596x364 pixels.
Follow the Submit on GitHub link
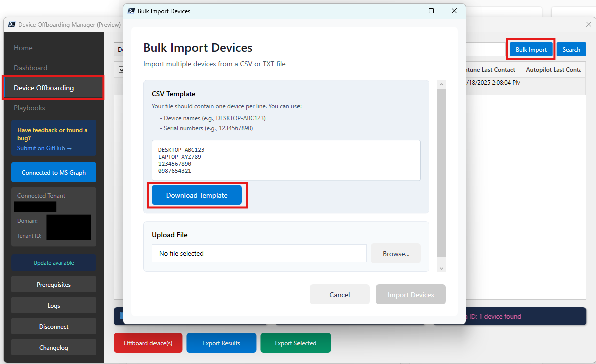tap(44, 148)
